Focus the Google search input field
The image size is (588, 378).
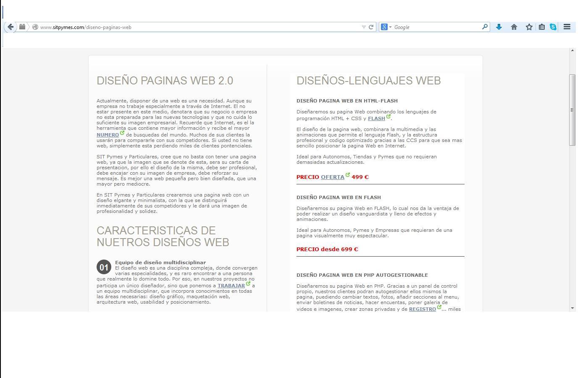click(437, 27)
